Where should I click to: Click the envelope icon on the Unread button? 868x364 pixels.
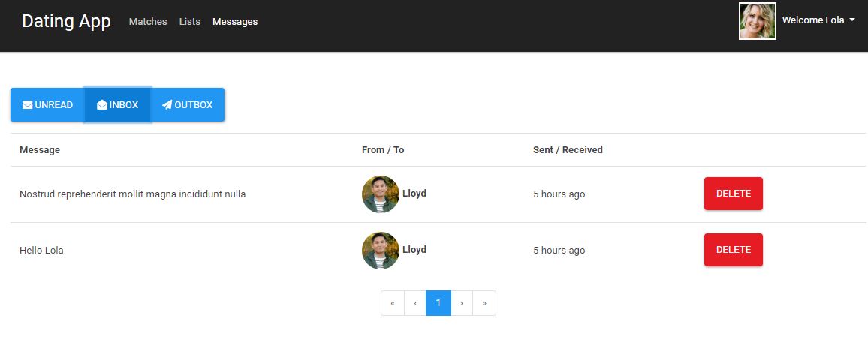[x=27, y=105]
